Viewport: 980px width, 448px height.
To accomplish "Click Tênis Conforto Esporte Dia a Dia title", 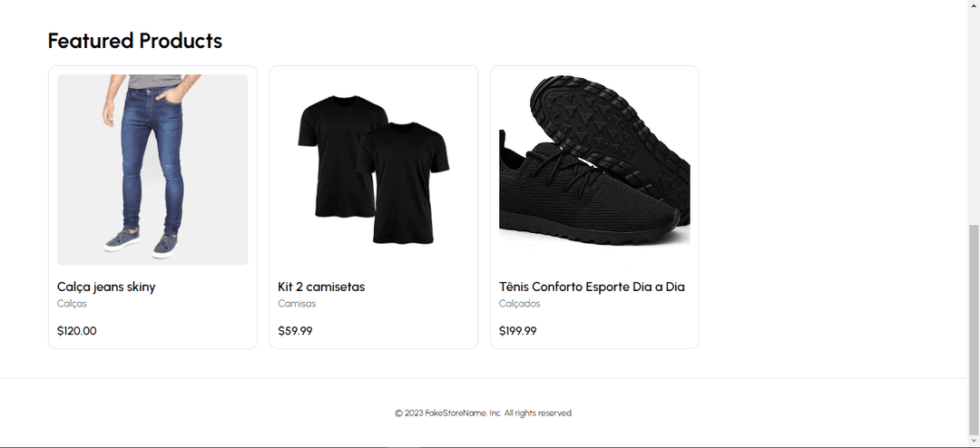I will click(x=592, y=287).
